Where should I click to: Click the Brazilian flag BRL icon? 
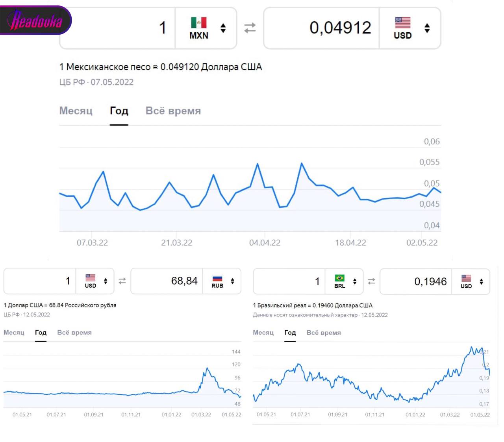point(339,278)
